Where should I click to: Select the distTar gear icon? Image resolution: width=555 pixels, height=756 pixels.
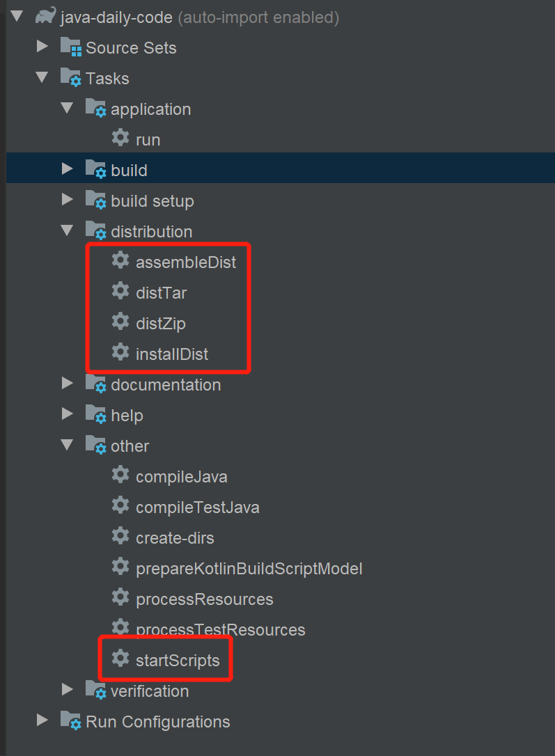(x=120, y=291)
